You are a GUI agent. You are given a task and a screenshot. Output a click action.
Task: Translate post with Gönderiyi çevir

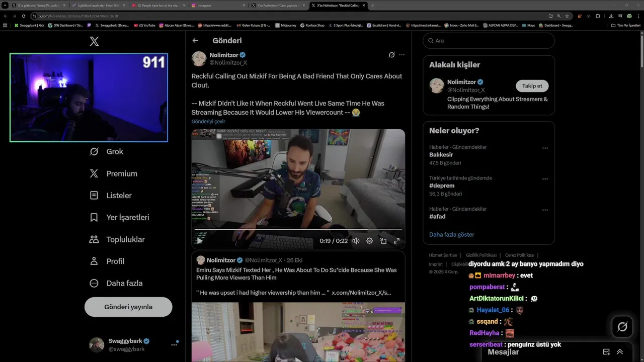click(x=208, y=122)
